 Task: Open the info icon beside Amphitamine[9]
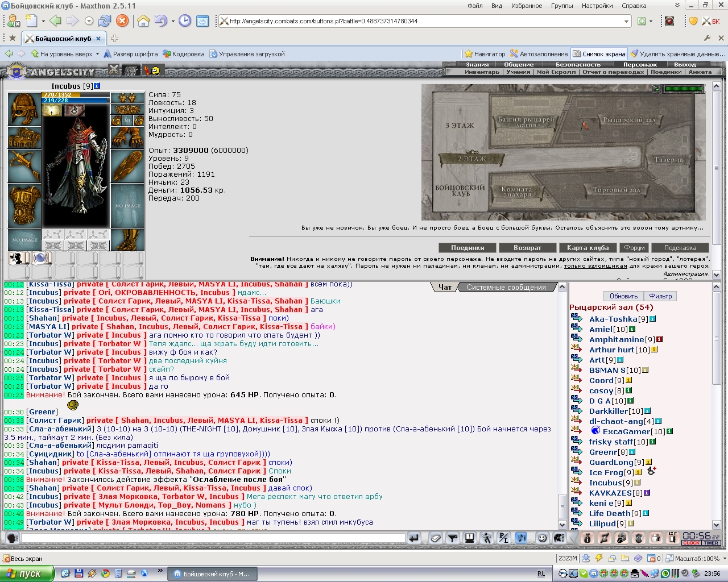[x=659, y=339]
